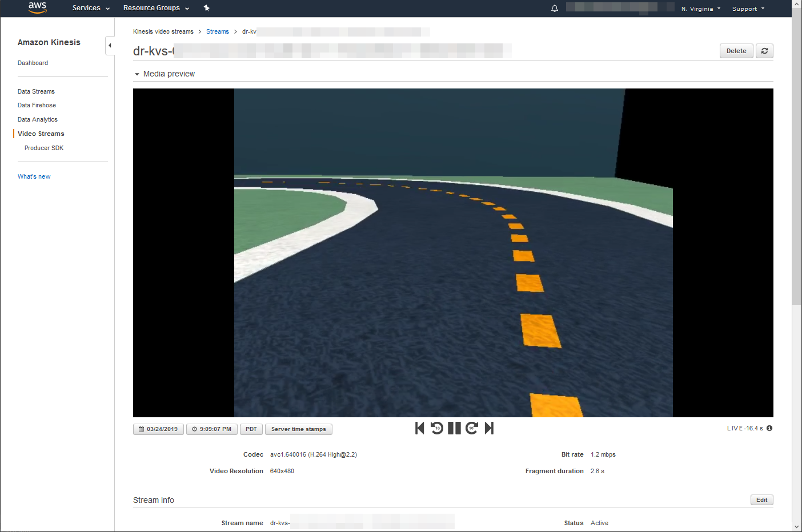Fast forward the video 10 seconds
Screen dimensions: 802x532
(471, 428)
